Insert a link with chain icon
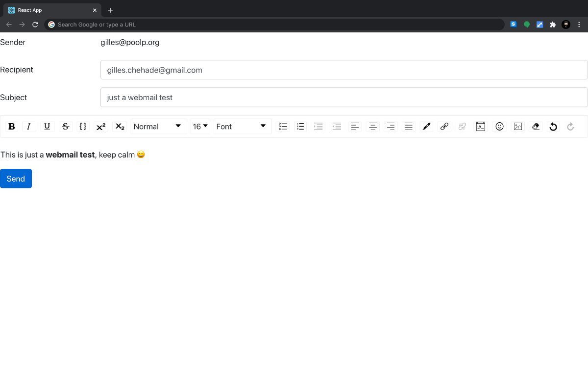 (x=444, y=127)
